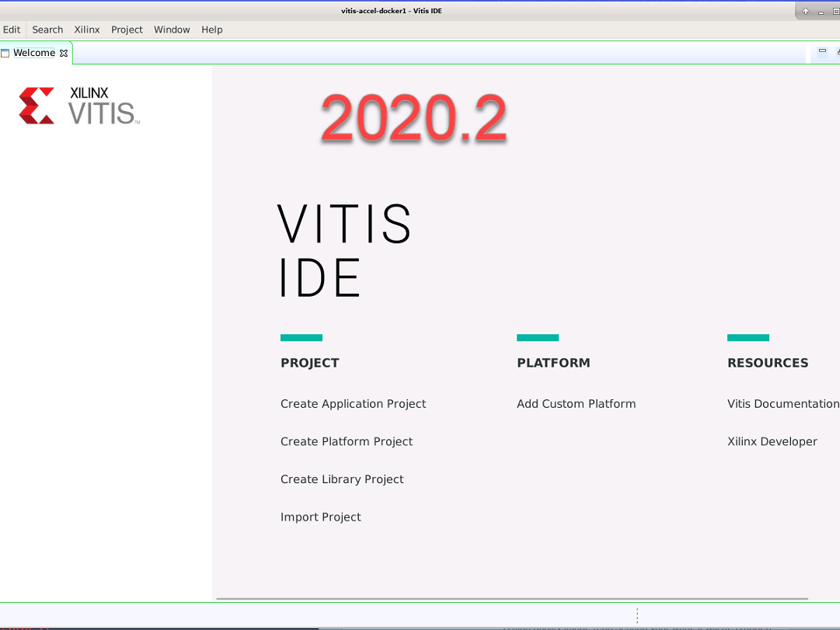Click the teal bar above PROJECT heading
The height and width of the screenshot is (630, 840).
tap(301, 337)
